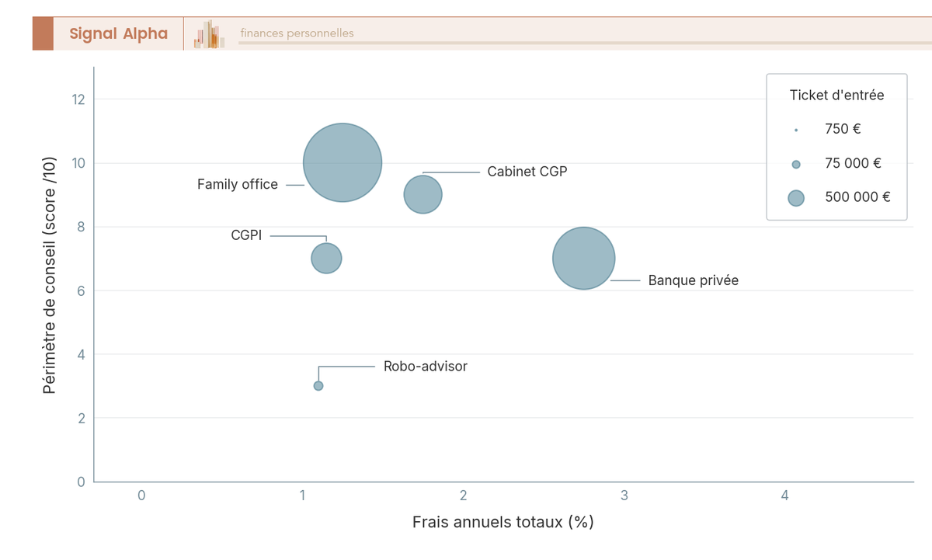Click the CGPI bubble
The height and width of the screenshot is (560, 932).
point(326,259)
